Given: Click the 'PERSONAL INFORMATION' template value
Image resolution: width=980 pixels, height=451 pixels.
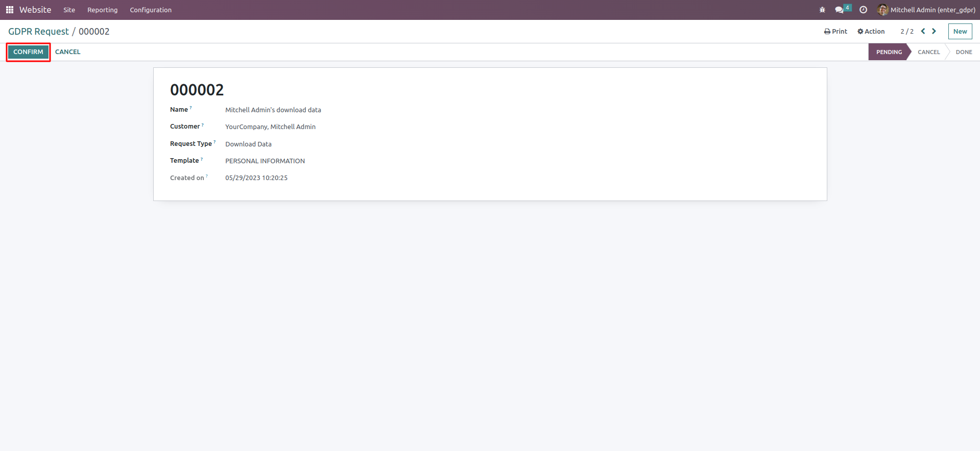Looking at the screenshot, I should [265, 161].
